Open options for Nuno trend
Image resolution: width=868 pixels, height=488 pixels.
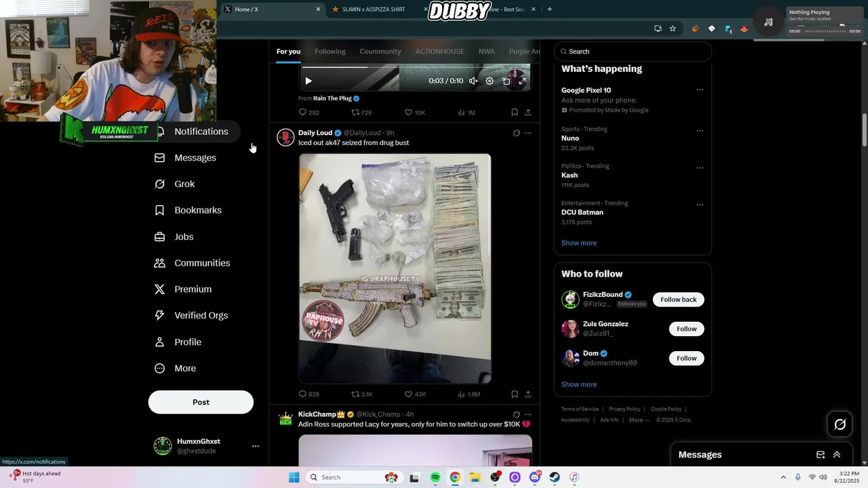(700, 131)
